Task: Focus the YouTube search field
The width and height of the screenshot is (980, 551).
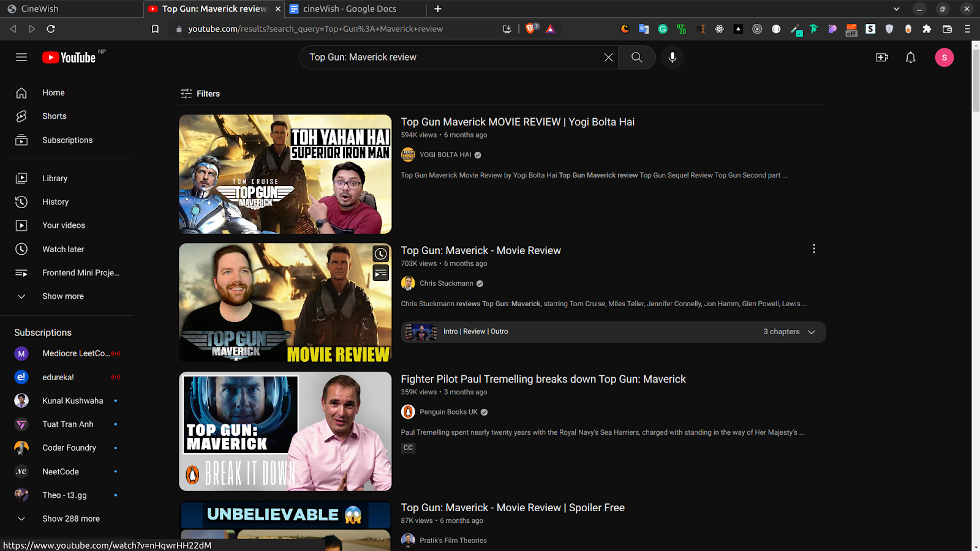Action: [453, 57]
